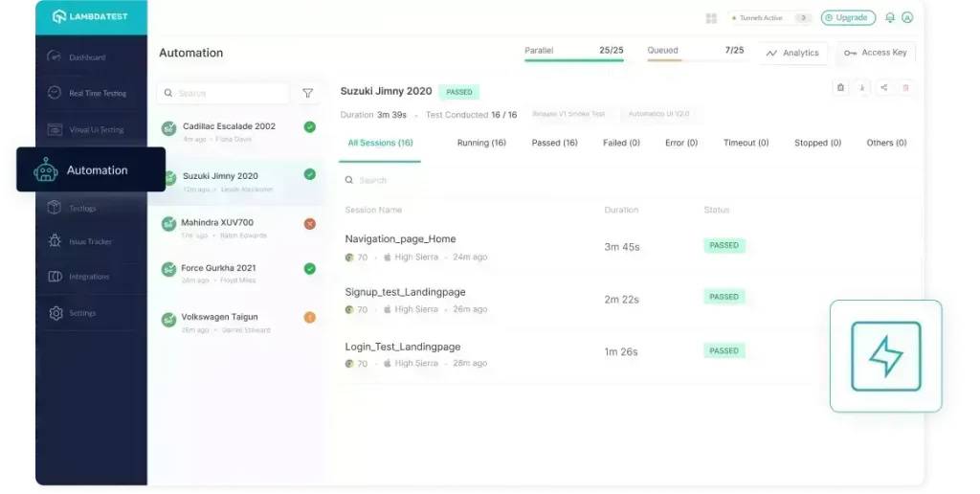Image resolution: width=980 pixels, height=494 pixels.
Task: Click the 3m 45s duration value
Action: [x=622, y=247]
